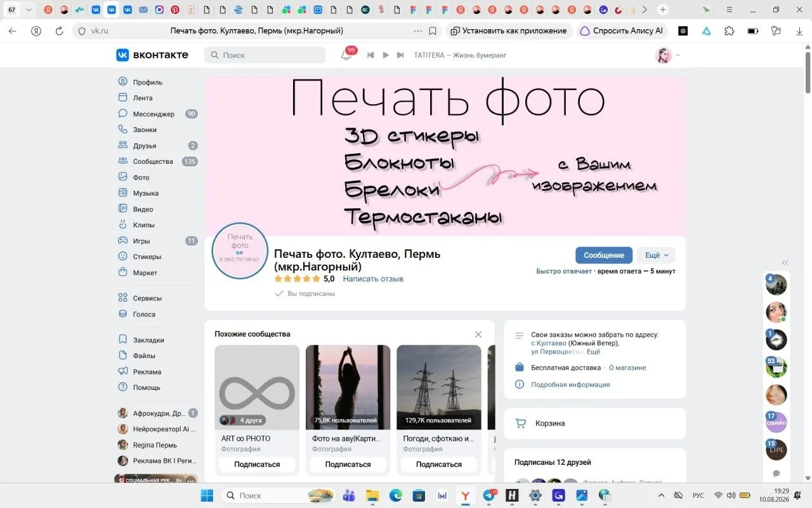
Task: Click "Написать отзыв" review link
Action: pyautogui.click(x=373, y=279)
